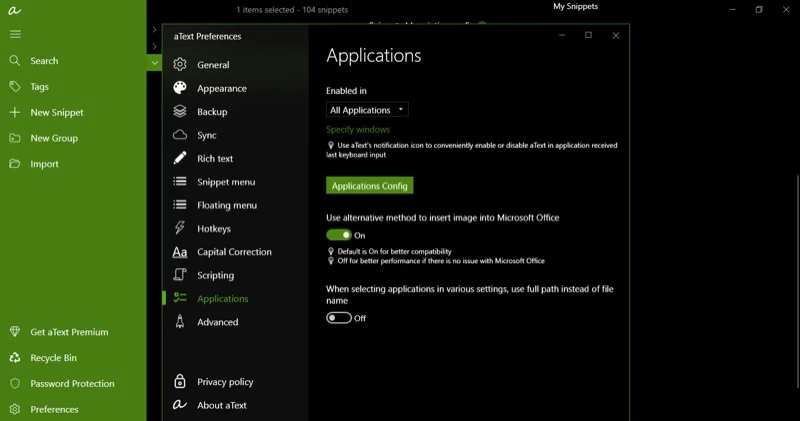Switch to the Snippet menu preferences tab

tap(225, 182)
